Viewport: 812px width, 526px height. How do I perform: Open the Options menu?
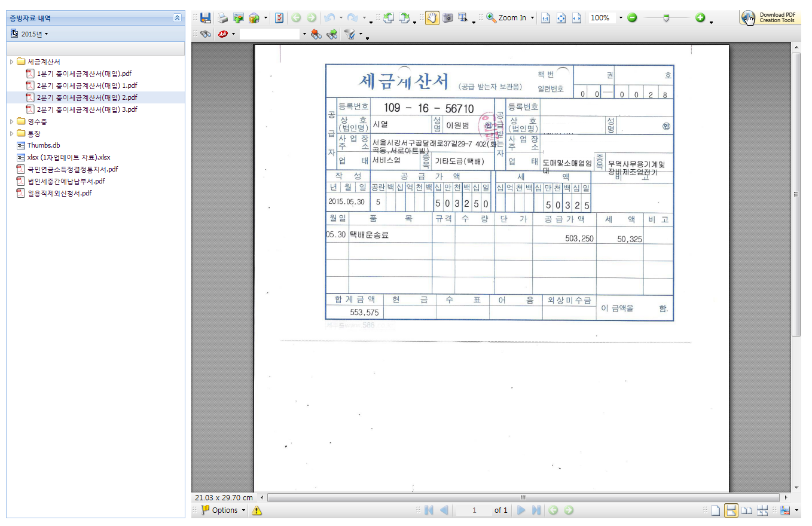point(224,510)
